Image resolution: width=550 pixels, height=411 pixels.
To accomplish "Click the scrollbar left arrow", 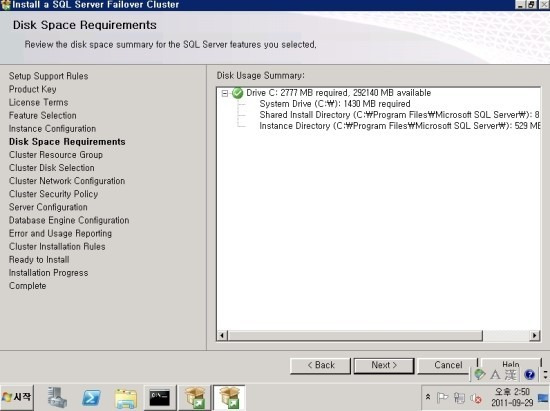I will point(222,335).
